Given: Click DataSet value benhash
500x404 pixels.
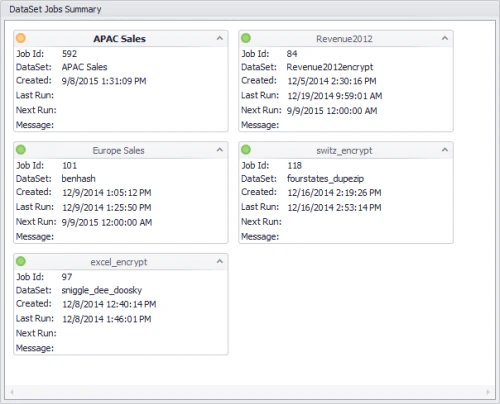Looking at the screenshot, I should pyautogui.click(x=78, y=179).
